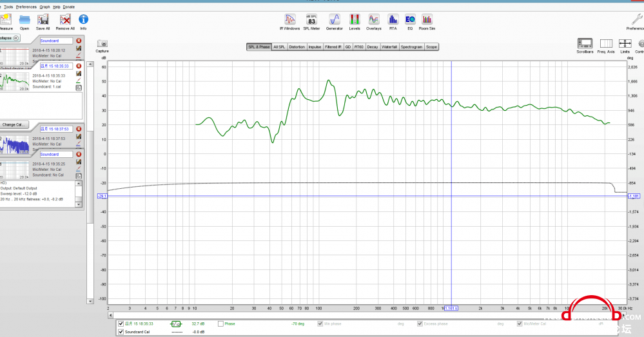Image resolution: width=644 pixels, height=337 pixels.
Task: Open the Help menu
Action: click(x=57, y=7)
